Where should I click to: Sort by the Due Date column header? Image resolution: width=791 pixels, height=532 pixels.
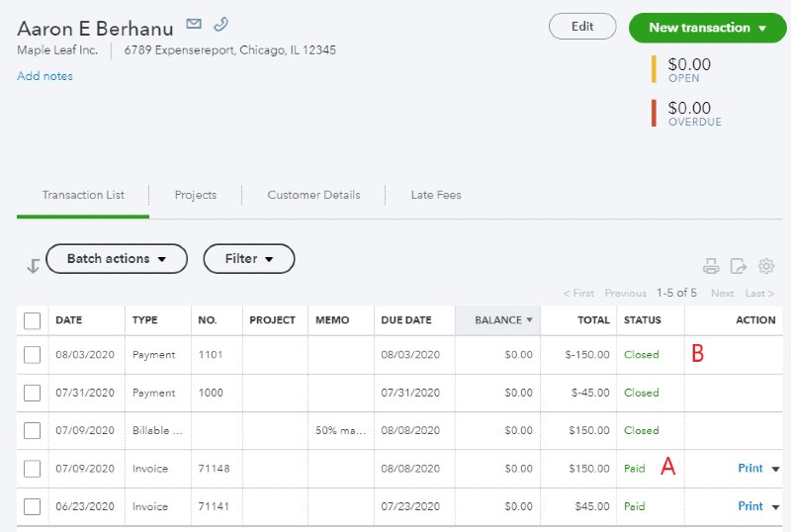pos(406,320)
